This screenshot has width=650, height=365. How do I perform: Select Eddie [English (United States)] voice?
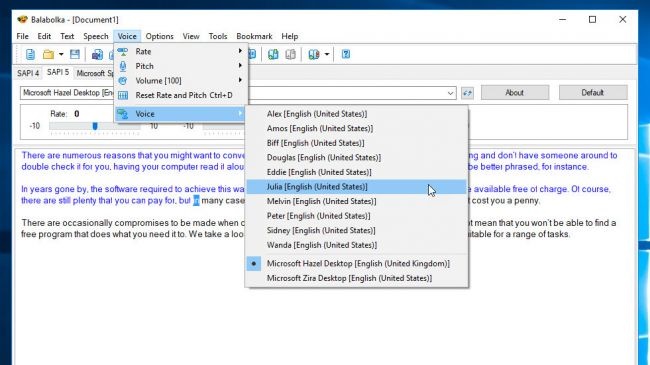click(357, 172)
